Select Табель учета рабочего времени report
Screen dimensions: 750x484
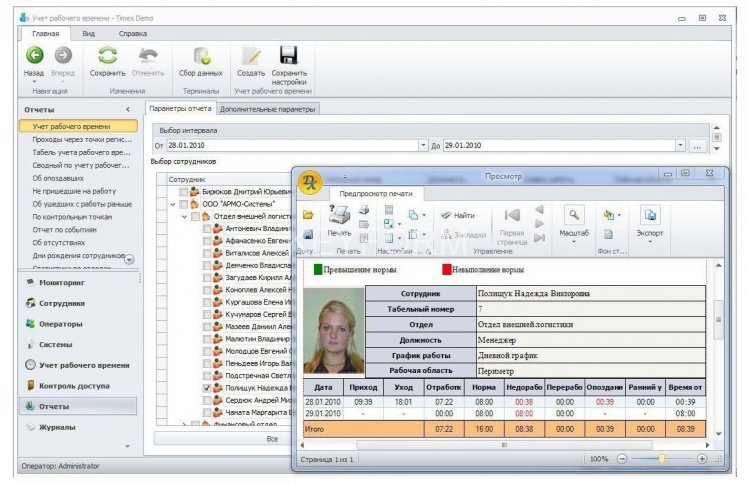80,152
